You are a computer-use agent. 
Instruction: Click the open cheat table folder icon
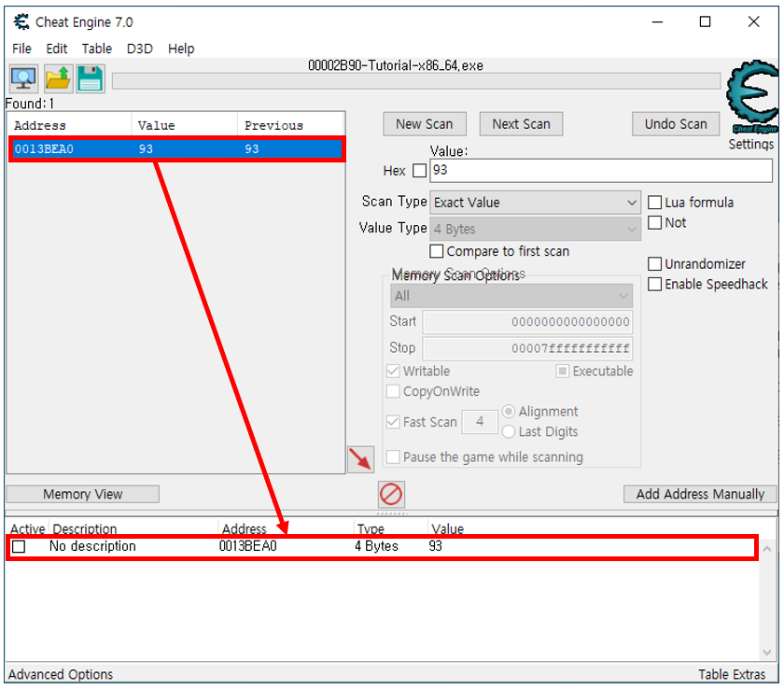pyautogui.click(x=59, y=78)
